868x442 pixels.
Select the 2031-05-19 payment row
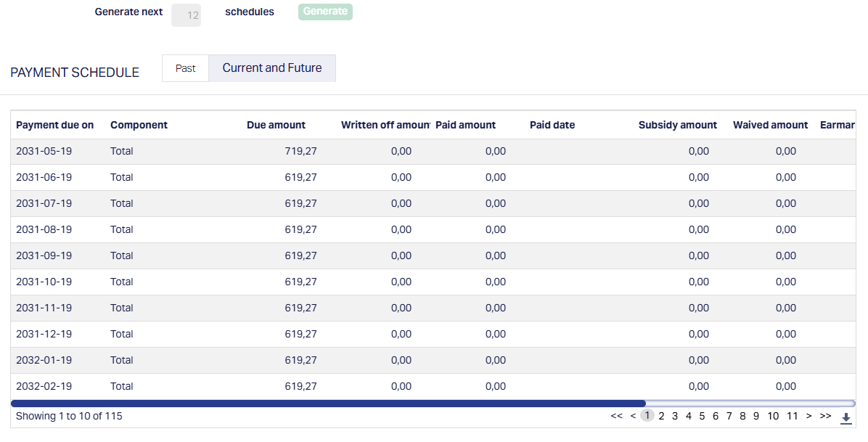(44, 152)
